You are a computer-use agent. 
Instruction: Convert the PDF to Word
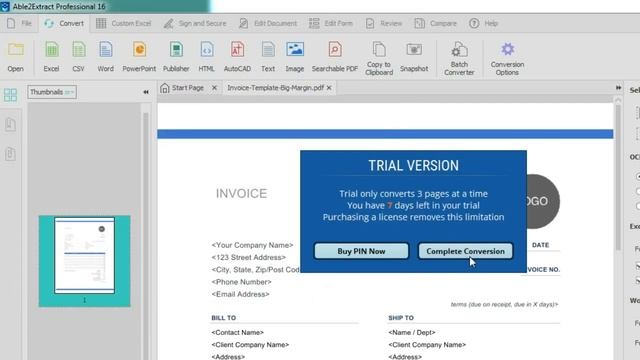point(105,57)
